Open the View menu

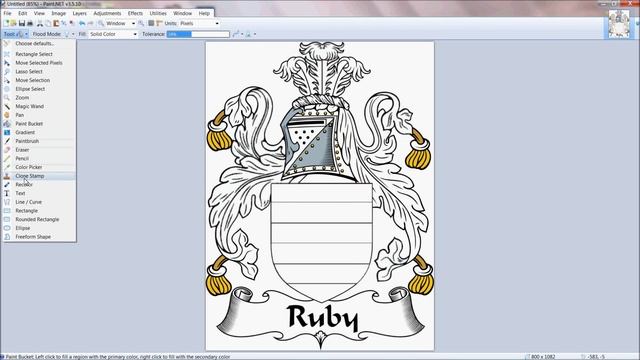point(39,13)
